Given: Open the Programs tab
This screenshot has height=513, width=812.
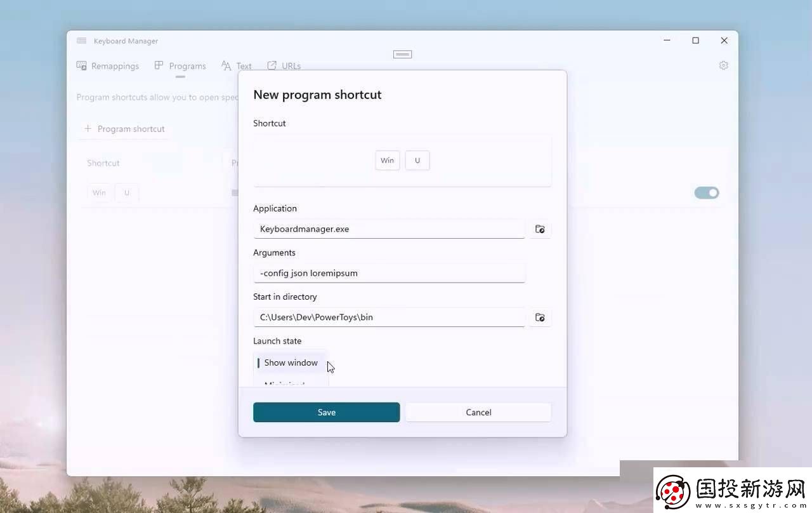Looking at the screenshot, I should [x=180, y=66].
